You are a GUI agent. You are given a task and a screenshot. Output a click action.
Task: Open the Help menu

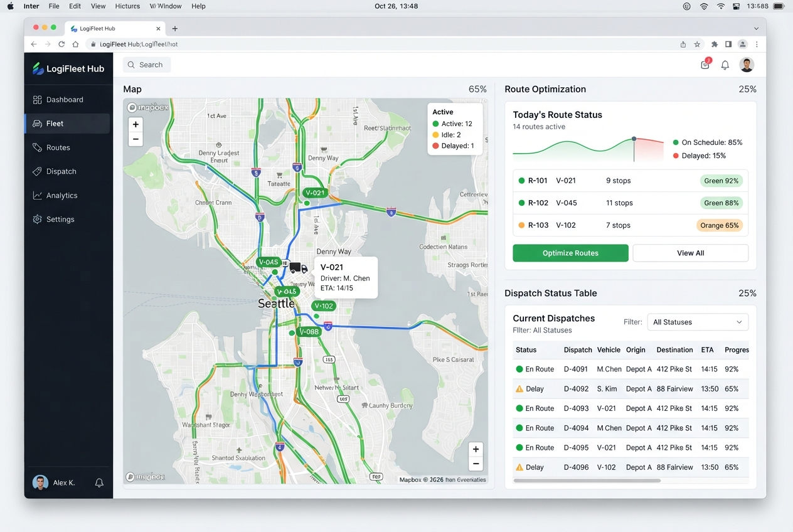point(198,6)
